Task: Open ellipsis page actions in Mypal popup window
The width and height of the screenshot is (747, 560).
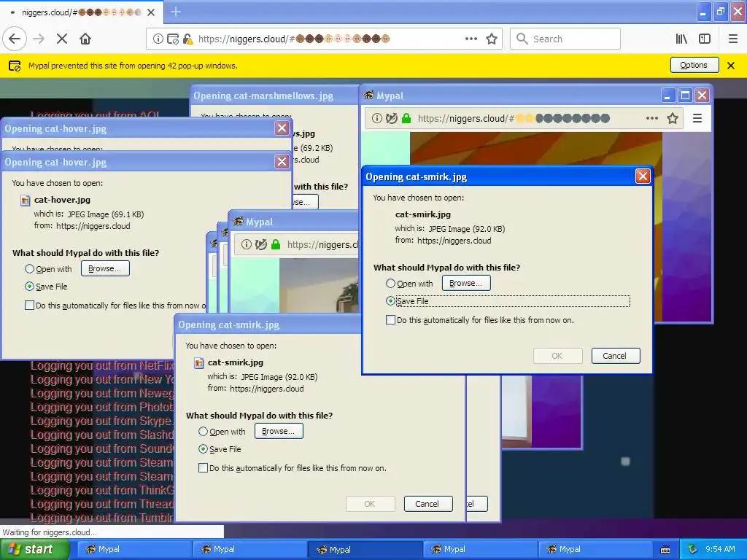Action: pos(652,118)
